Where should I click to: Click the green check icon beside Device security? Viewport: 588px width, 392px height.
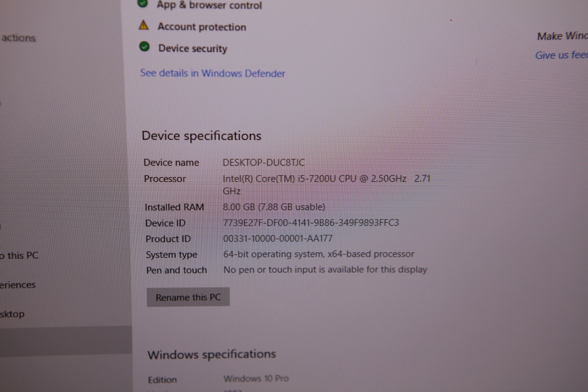[144, 47]
